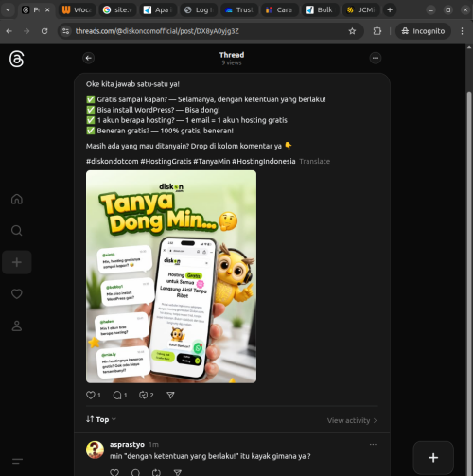Open asprastyo's profile name

[127, 444]
